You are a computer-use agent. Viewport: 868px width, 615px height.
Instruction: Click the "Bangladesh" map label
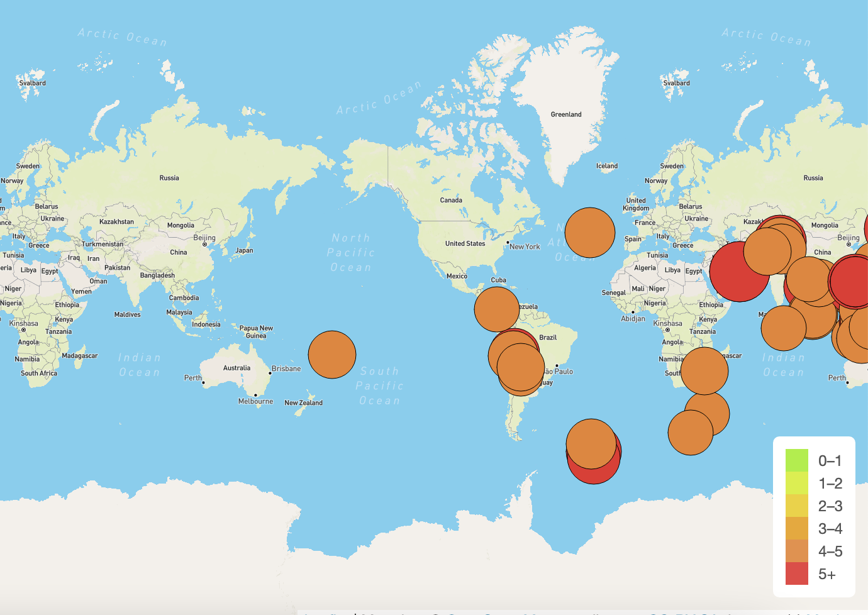pos(157,275)
